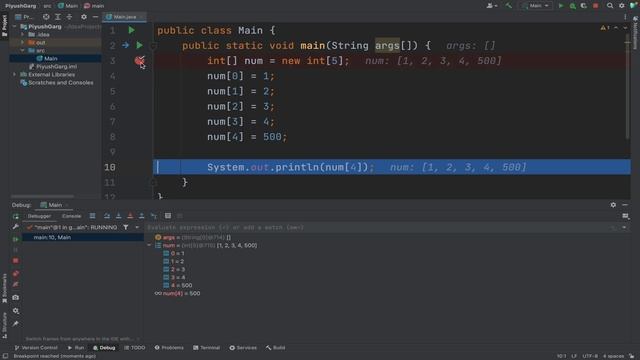
Task: Collapse the num array variable
Action: pos(149,245)
